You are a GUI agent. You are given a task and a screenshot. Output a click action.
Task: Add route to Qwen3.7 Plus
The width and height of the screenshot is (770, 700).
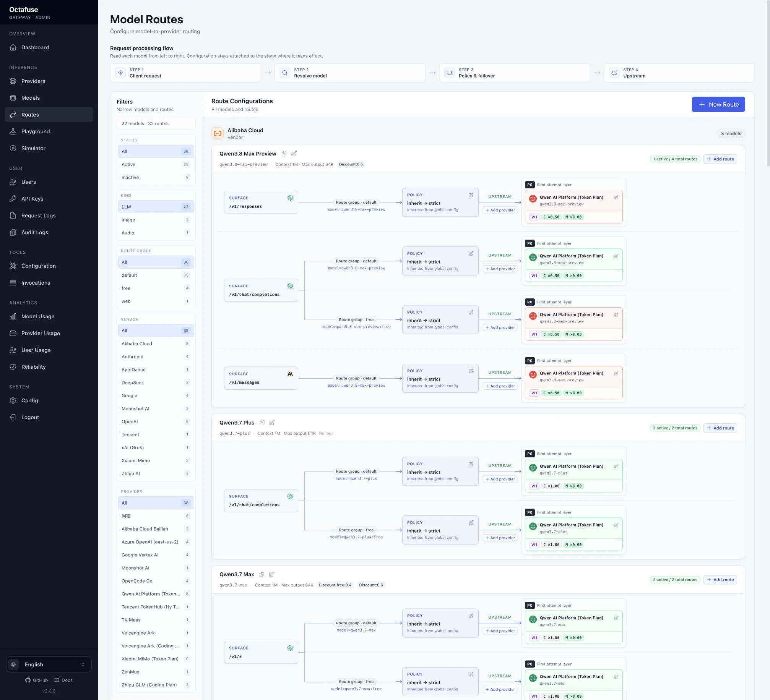[720, 428]
